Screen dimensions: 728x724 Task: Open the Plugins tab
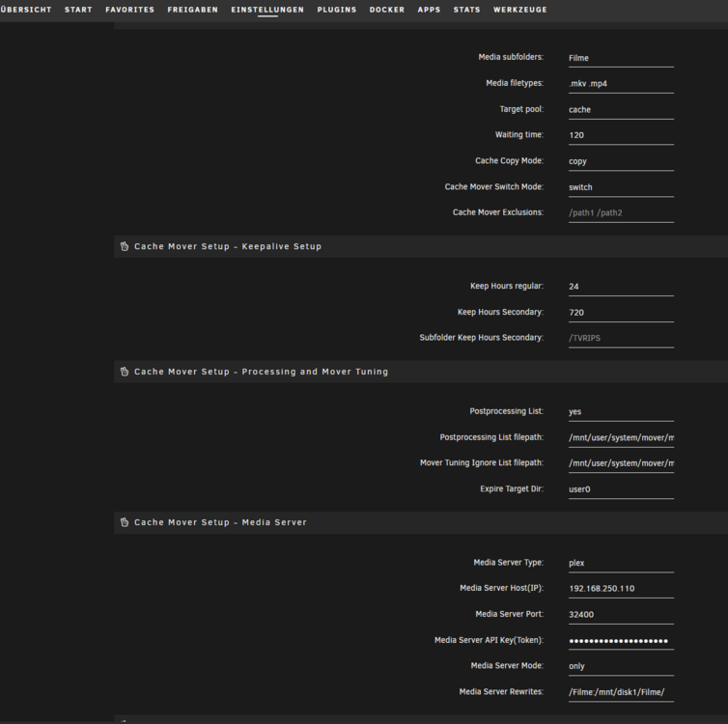[x=337, y=10]
